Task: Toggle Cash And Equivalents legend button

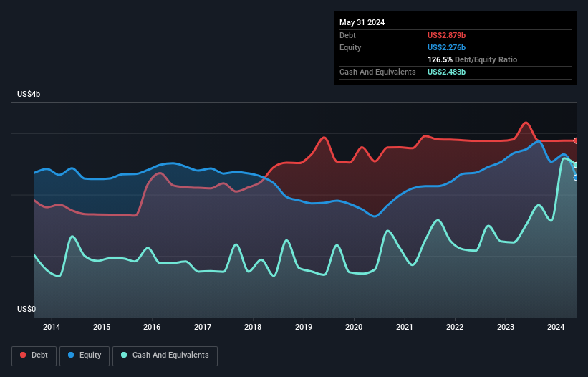Action: click(165, 355)
